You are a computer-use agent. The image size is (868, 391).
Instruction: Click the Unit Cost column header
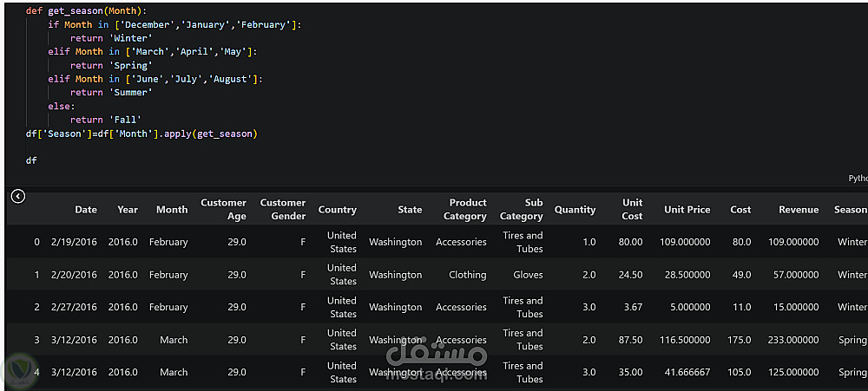click(632, 210)
